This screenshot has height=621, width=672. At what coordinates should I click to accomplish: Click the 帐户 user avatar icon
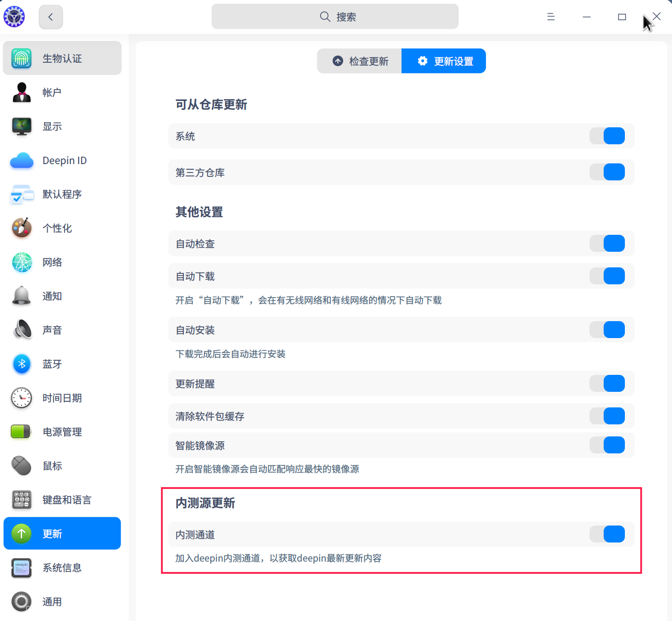click(21, 92)
